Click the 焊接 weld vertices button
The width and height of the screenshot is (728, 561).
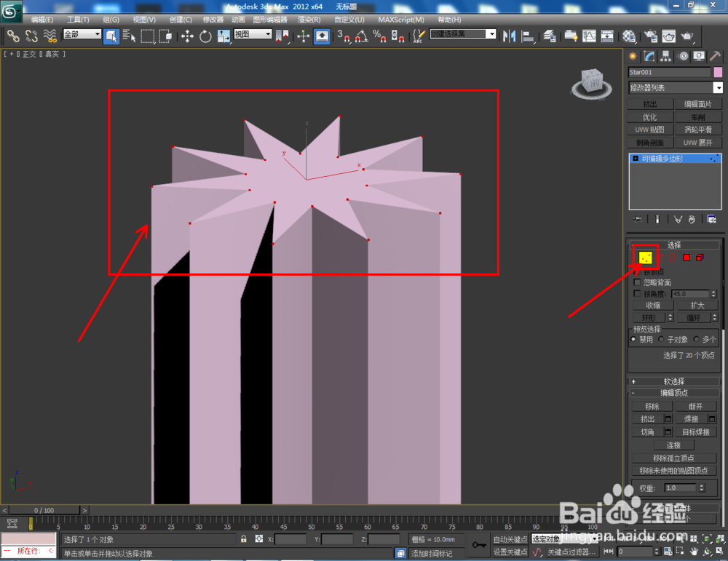[692, 419]
